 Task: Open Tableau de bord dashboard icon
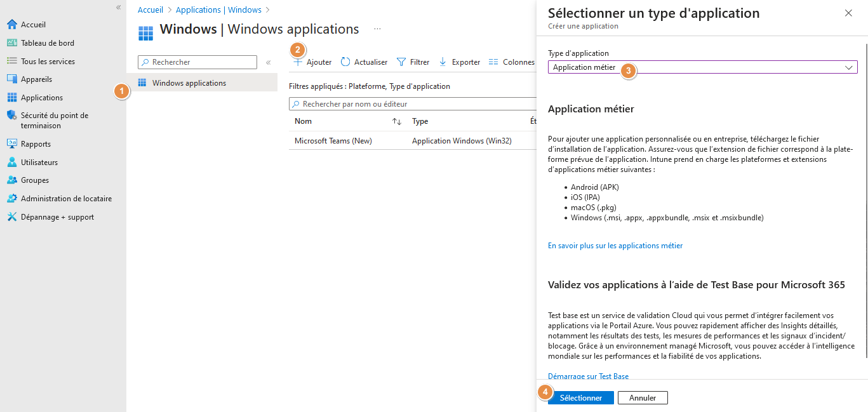pos(11,43)
